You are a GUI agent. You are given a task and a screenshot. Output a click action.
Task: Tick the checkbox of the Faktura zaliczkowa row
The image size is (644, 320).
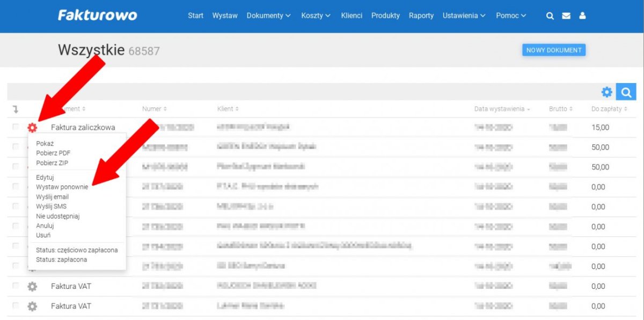click(16, 127)
